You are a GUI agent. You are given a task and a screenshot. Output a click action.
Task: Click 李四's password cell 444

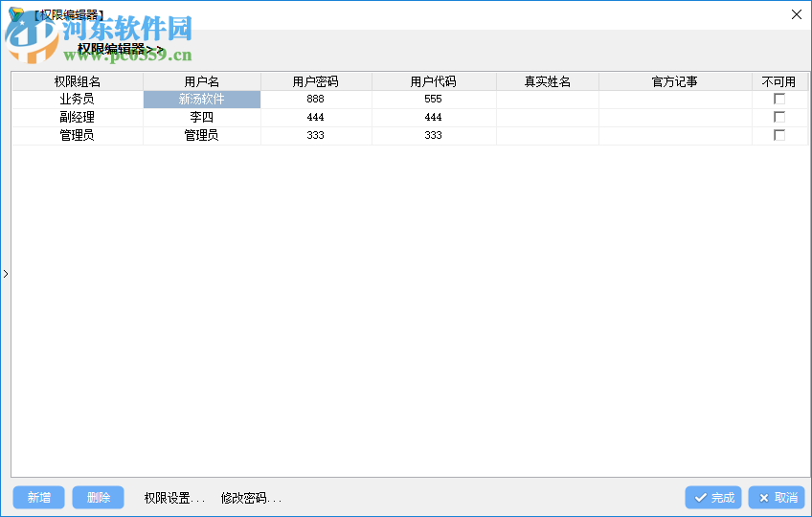tap(316, 117)
